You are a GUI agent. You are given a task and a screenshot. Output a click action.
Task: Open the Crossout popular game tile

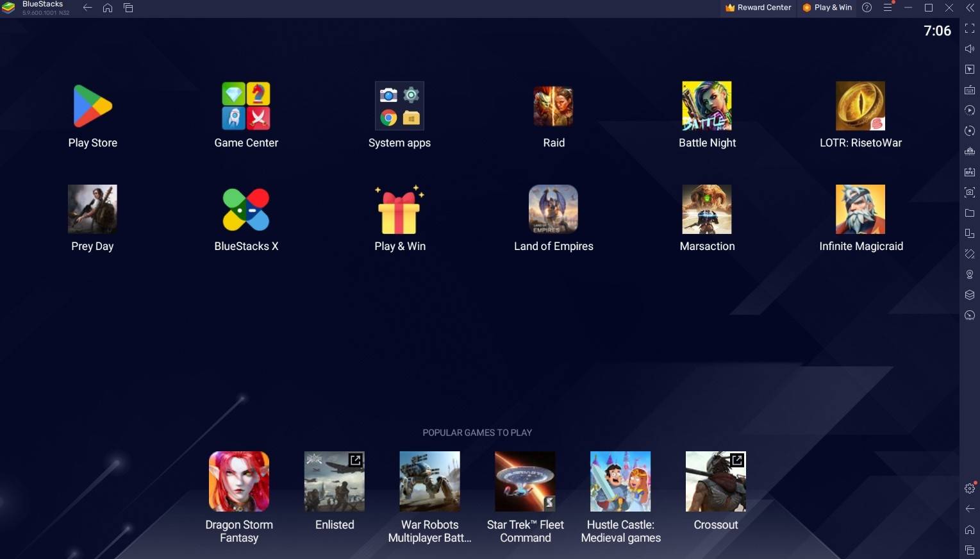[x=716, y=481]
